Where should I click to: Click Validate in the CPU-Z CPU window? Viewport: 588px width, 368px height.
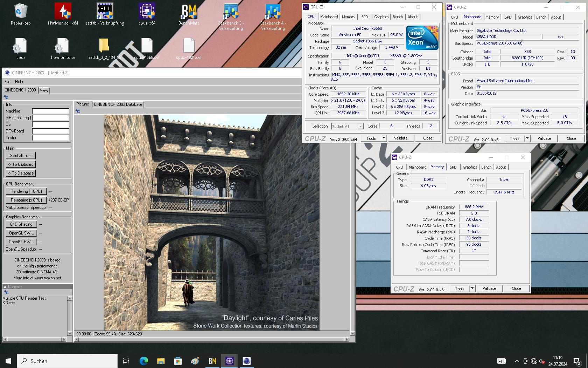tap(401, 138)
